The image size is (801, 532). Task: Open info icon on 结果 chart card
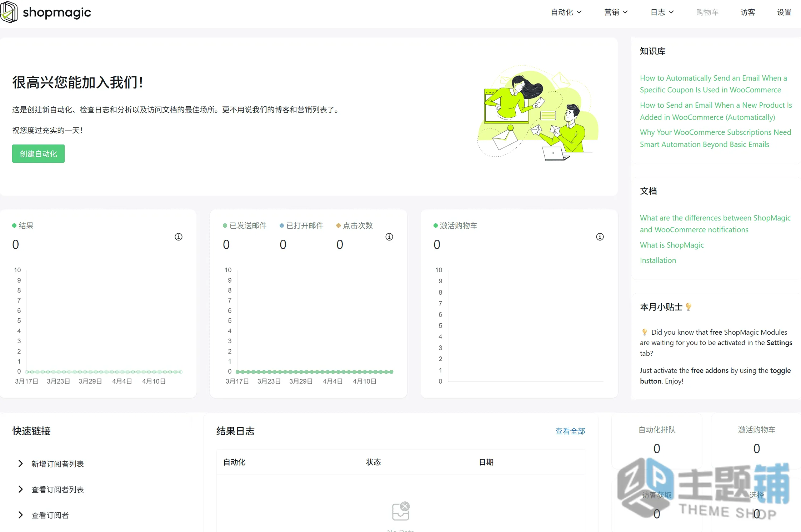179,237
